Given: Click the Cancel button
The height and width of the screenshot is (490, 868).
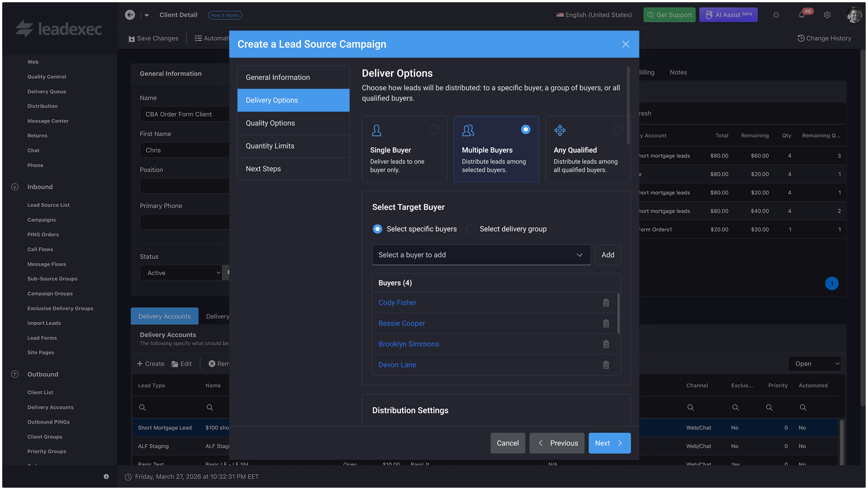Looking at the screenshot, I should [508, 443].
